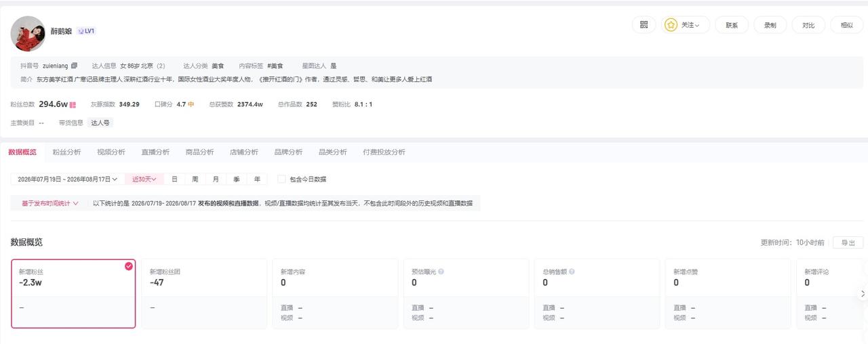Expand the 基于发布时间统计 dropdown

click(50, 203)
